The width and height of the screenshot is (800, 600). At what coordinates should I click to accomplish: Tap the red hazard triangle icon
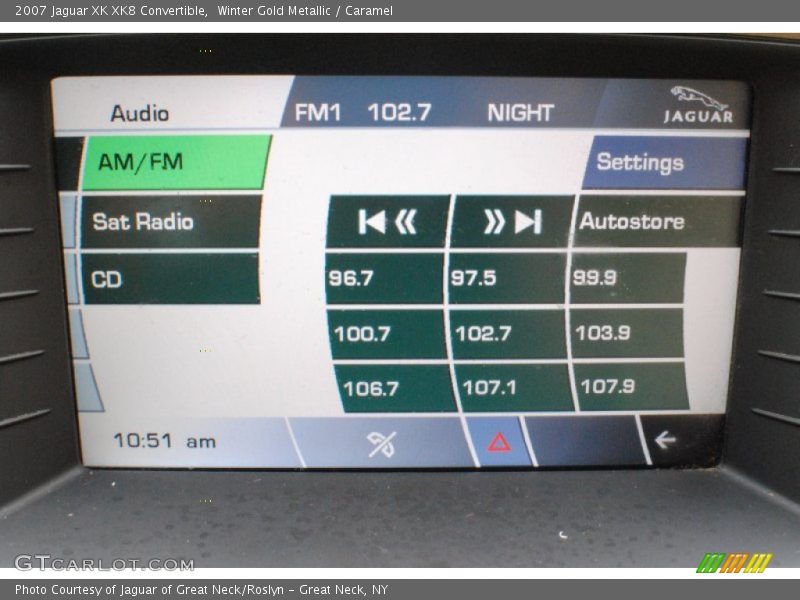click(x=499, y=442)
